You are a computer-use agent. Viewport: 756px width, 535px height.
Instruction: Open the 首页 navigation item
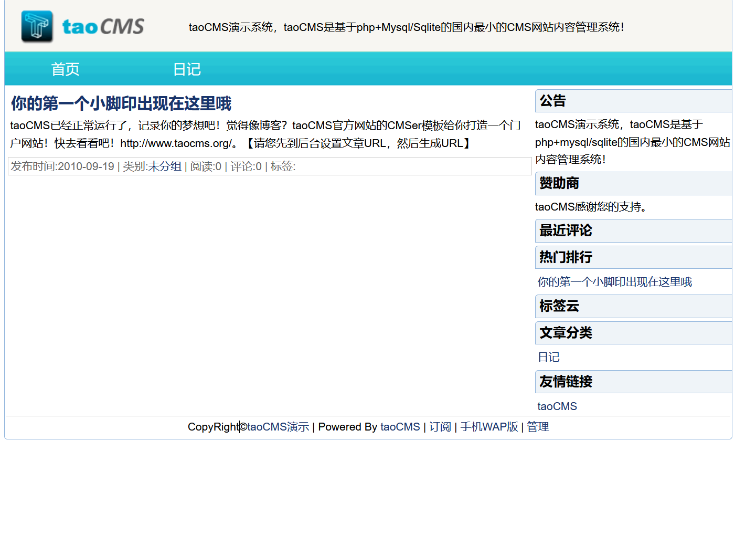click(x=65, y=69)
